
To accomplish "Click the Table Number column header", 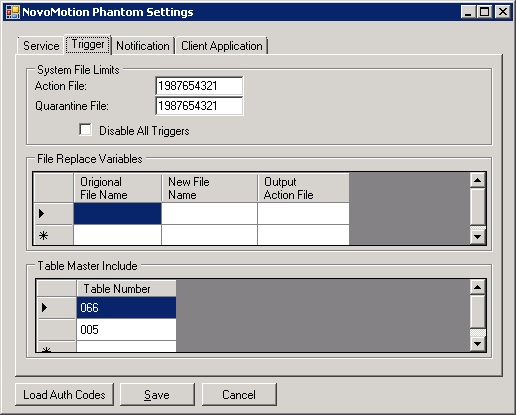I will pos(126,289).
